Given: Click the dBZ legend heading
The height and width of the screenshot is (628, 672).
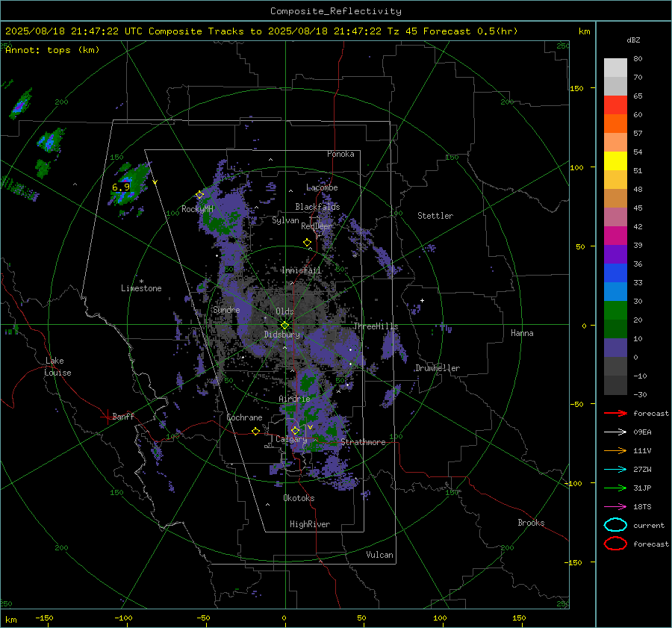Looking at the screenshot, I should tap(633, 40).
